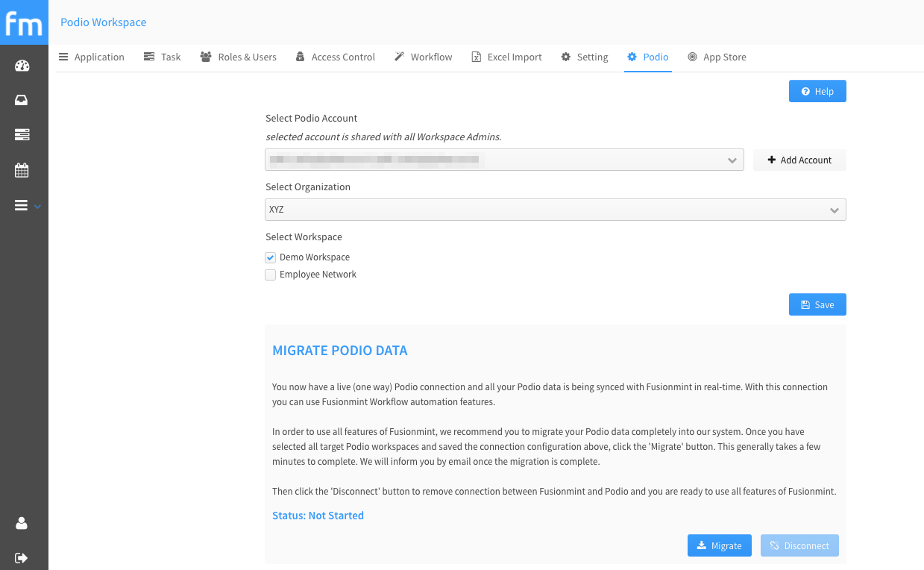Click the logout icon in sidebar
This screenshot has width=924, height=570.
pos(22,558)
